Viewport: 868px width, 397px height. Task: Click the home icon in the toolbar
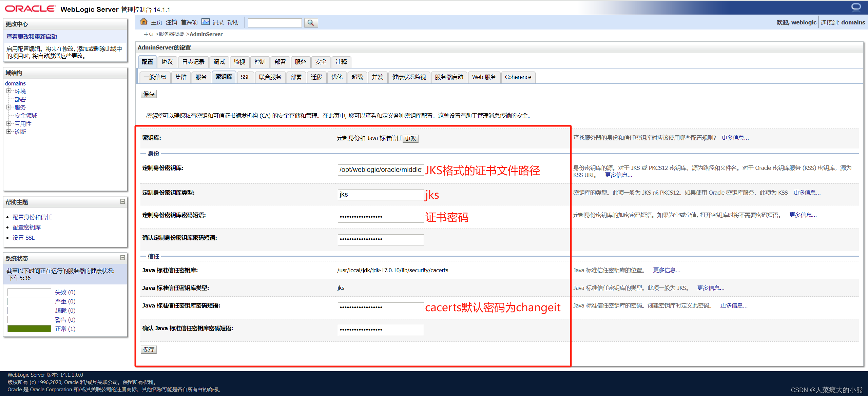[143, 21]
